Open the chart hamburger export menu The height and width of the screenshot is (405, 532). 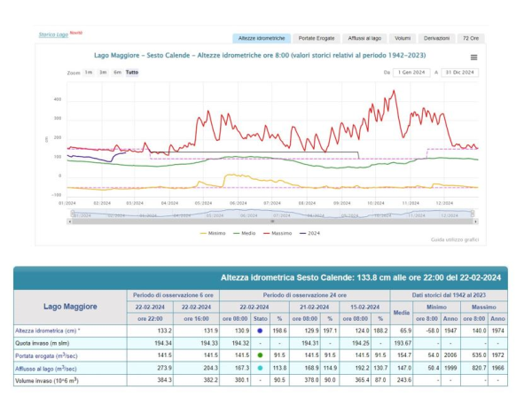pos(473,57)
